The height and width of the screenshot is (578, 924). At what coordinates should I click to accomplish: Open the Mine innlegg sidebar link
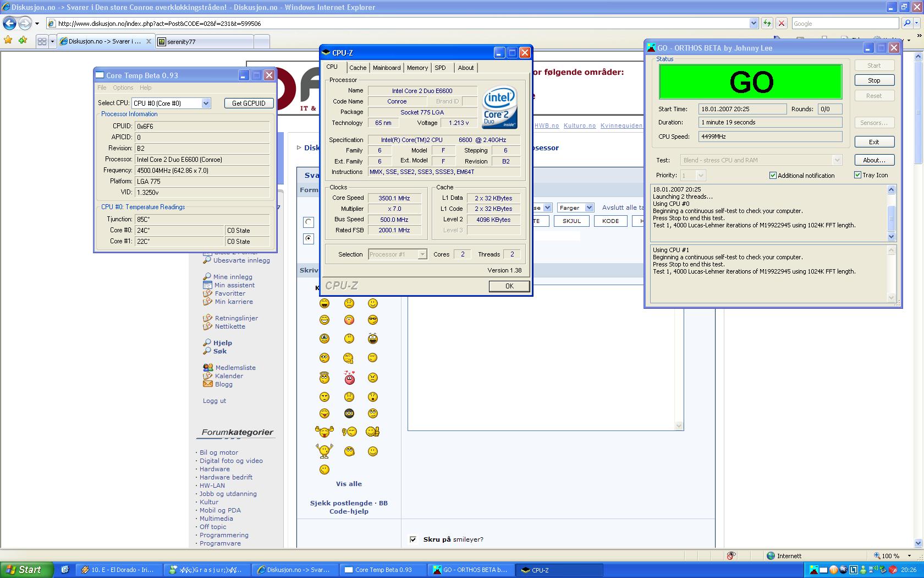tap(233, 277)
